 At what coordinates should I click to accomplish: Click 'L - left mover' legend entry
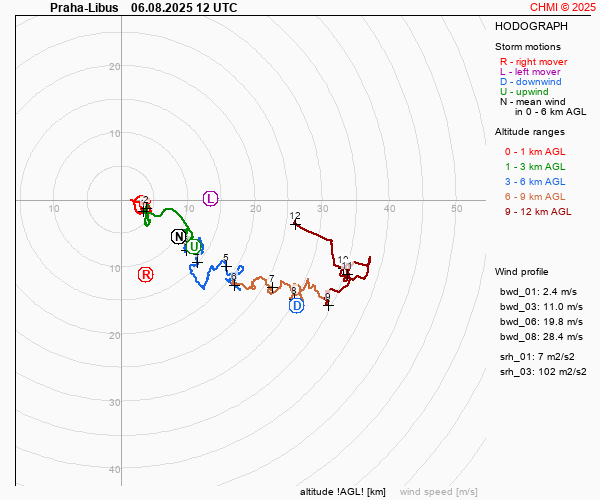click(x=530, y=72)
